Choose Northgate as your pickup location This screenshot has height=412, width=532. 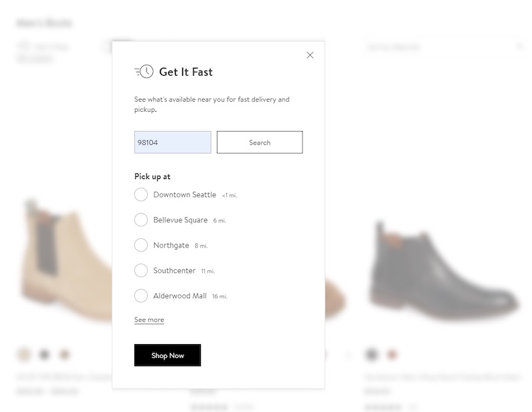(x=141, y=245)
